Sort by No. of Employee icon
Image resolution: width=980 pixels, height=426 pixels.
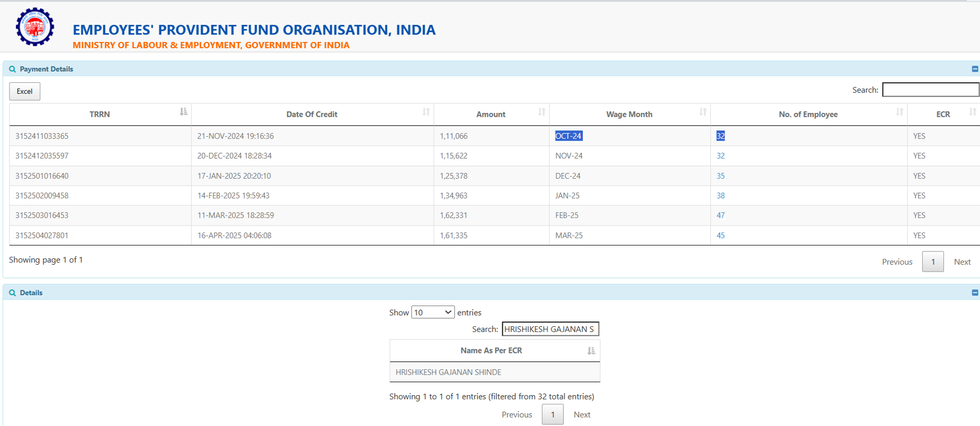tap(899, 112)
